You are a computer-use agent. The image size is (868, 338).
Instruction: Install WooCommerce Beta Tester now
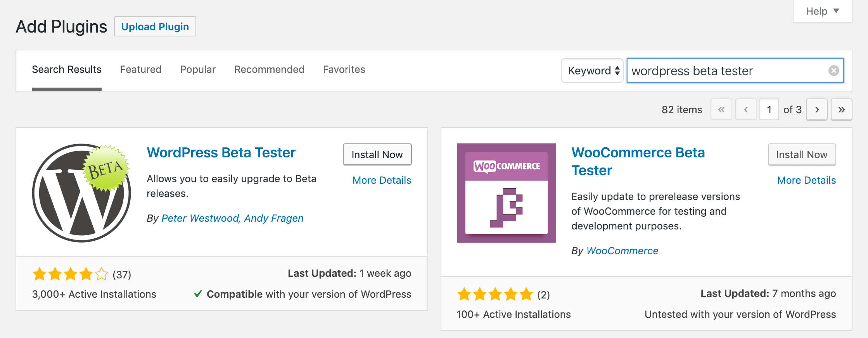coord(802,154)
